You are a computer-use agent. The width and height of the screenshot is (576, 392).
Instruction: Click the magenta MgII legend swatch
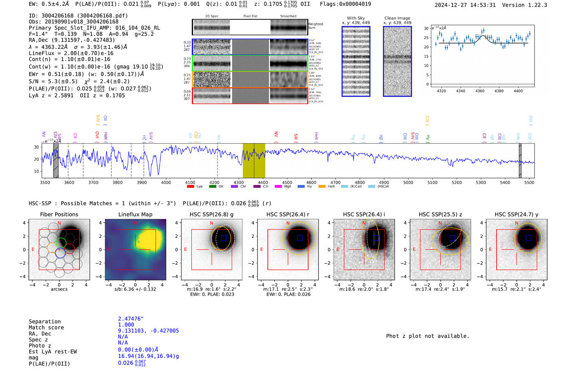(279, 186)
